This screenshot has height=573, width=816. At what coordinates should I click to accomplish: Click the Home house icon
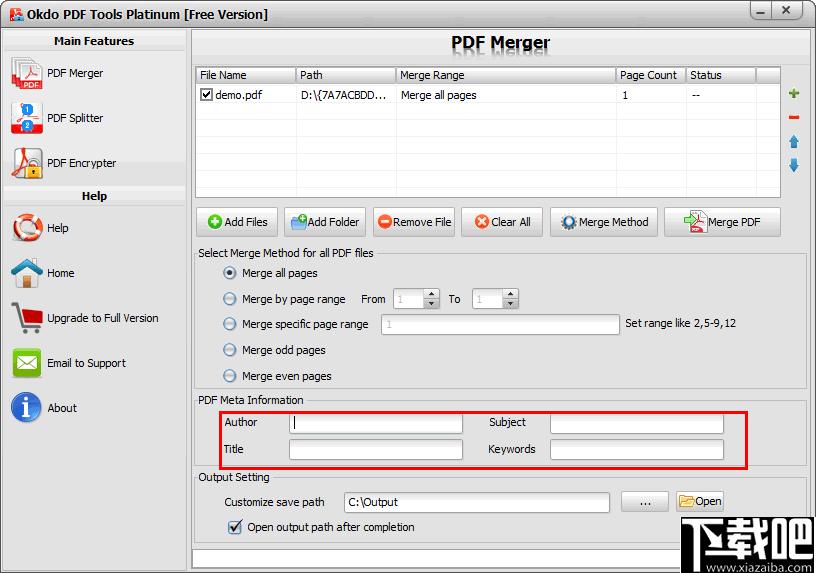tap(27, 273)
